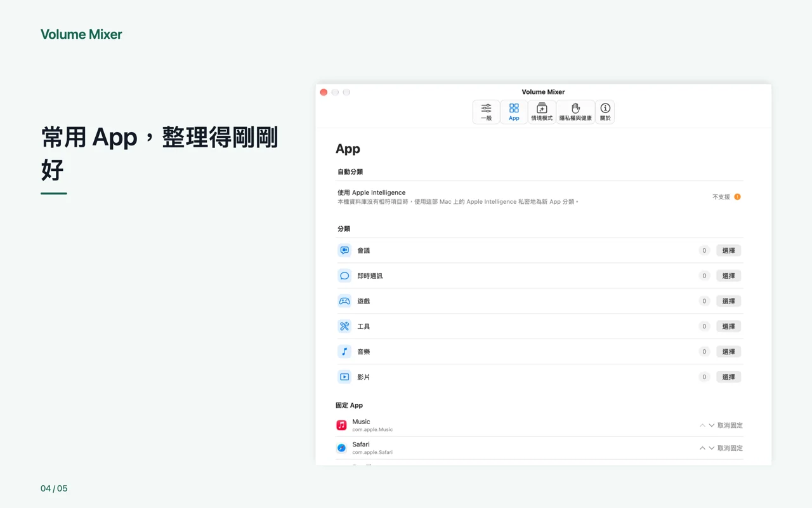Click the 使用 Apple Intelligence label
The image size is (812, 508).
pos(372,192)
